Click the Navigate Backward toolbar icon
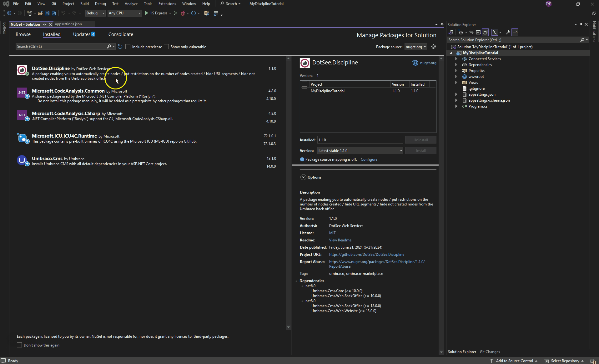This screenshot has width=599, height=364. click(9, 13)
